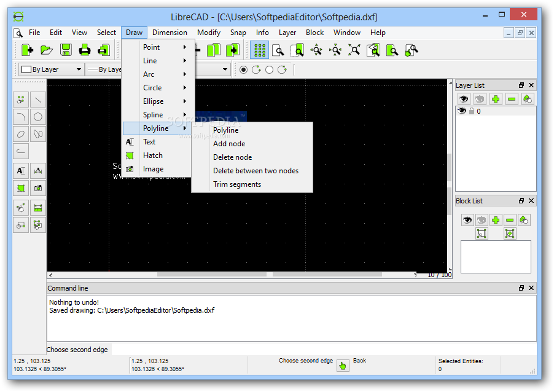This screenshot has width=554, height=392.
Task: Edit layer attributes in the Layer List
Action: [x=527, y=99]
